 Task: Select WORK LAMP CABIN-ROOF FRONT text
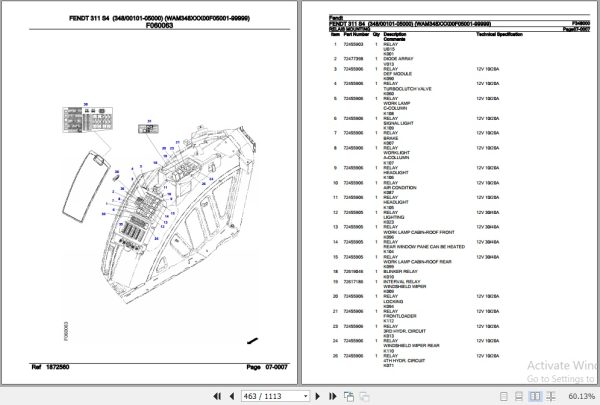tap(419, 232)
